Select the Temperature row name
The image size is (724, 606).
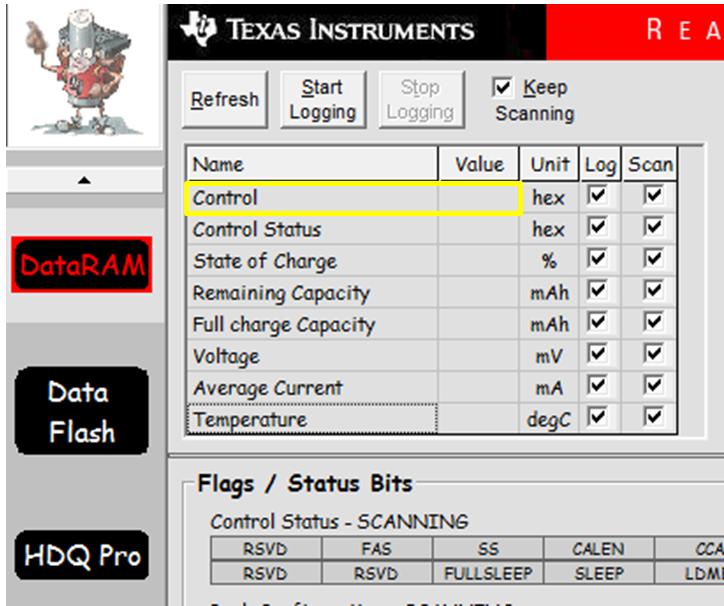click(312, 419)
